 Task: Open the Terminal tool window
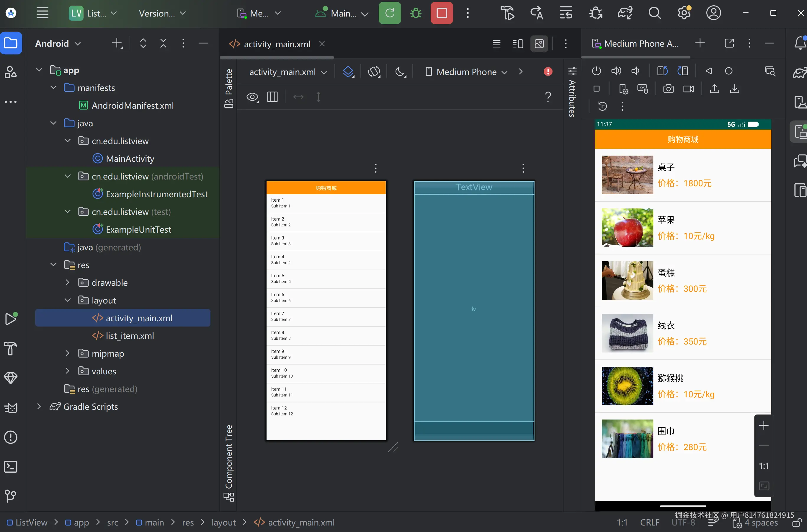pos(11,467)
